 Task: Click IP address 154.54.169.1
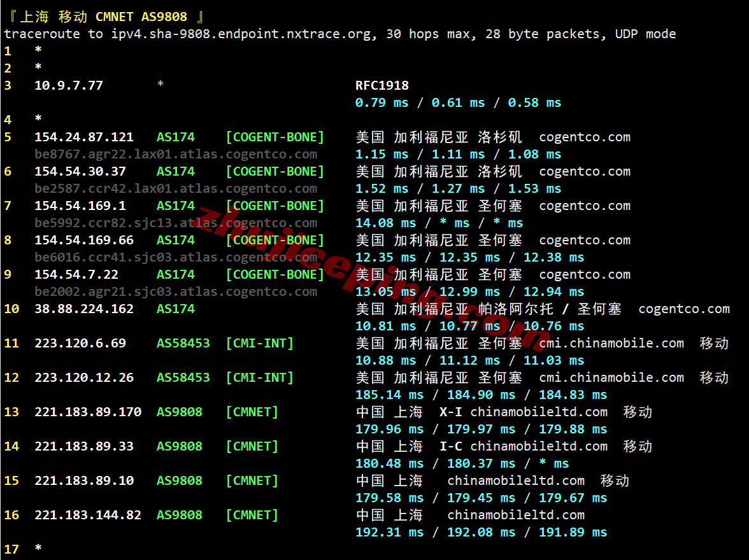(80, 206)
